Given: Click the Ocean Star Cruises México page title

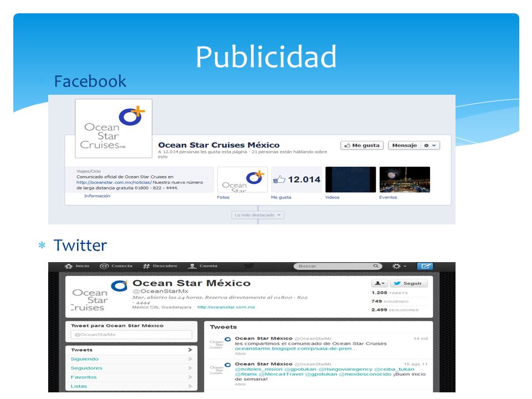Looking at the screenshot, I should coord(219,145).
